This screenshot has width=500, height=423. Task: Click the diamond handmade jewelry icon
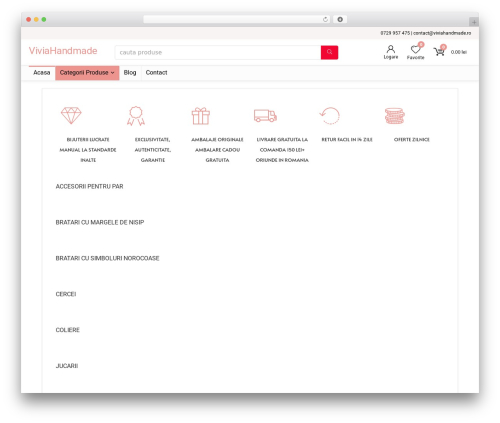coord(71,115)
